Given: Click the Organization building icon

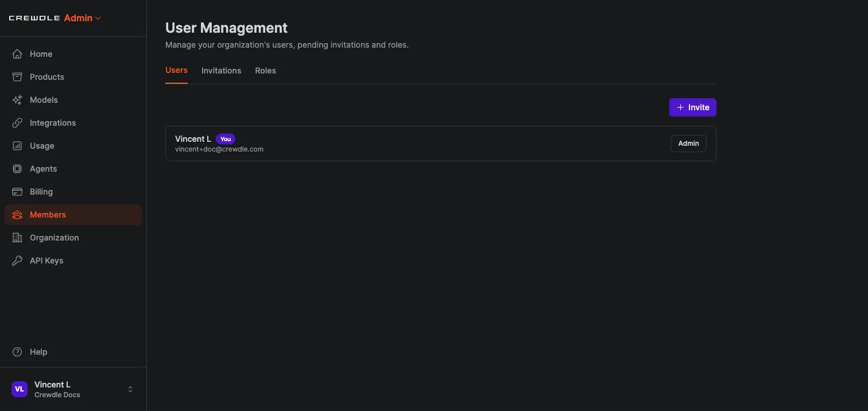Looking at the screenshot, I should pos(17,238).
